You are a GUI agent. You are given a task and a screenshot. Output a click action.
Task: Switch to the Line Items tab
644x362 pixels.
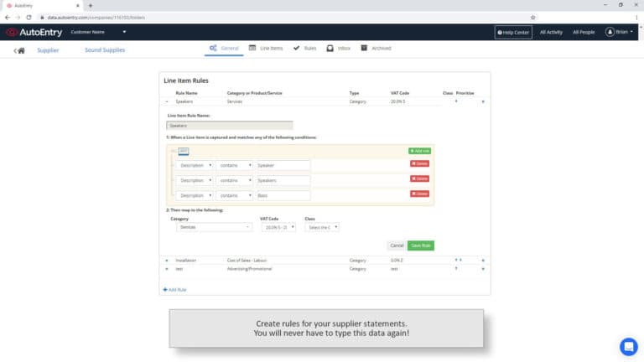266,49
